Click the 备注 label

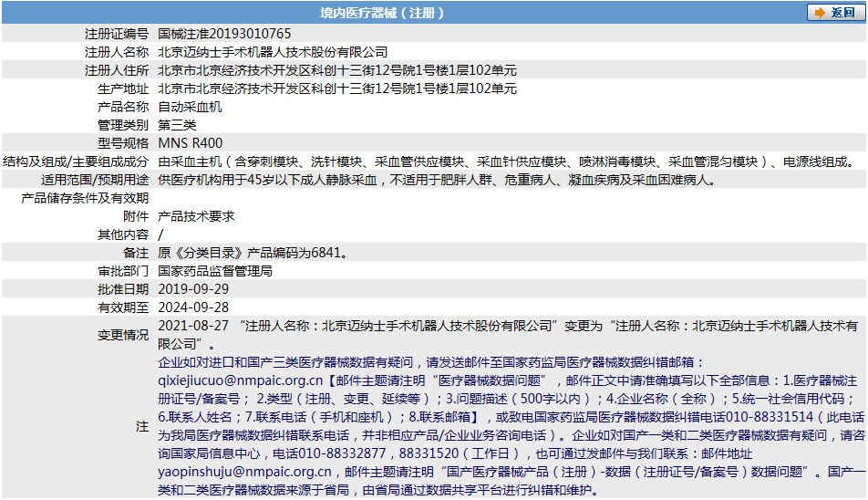[x=136, y=253]
